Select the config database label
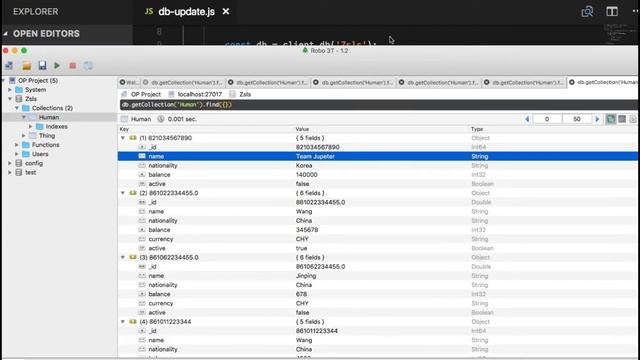Screen dimensions: 640x360 coord(34,163)
